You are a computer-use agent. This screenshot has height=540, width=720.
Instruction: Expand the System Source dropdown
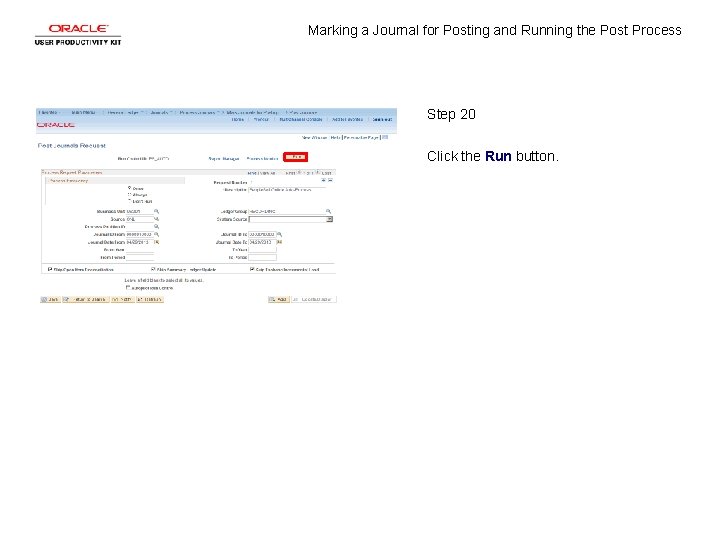click(329, 219)
